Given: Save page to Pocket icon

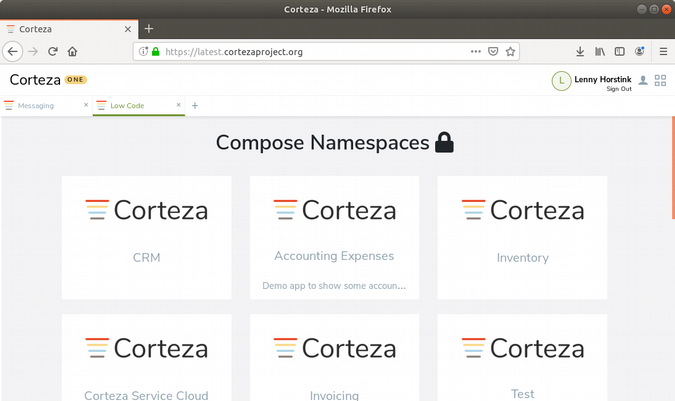Looking at the screenshot, I should pos(493,51).
